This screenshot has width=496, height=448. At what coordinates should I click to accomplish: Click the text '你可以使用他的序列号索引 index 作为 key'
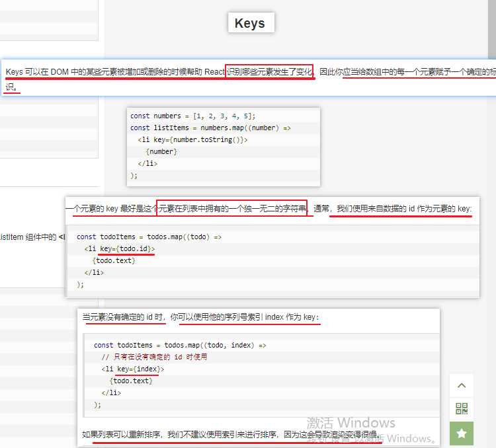click(x=244, y=317)
